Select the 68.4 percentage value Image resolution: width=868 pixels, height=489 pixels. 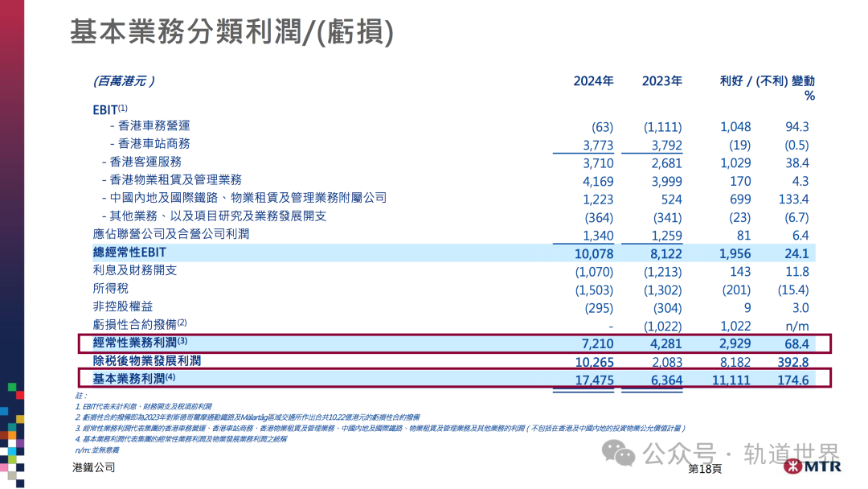[x=797, y=344]
